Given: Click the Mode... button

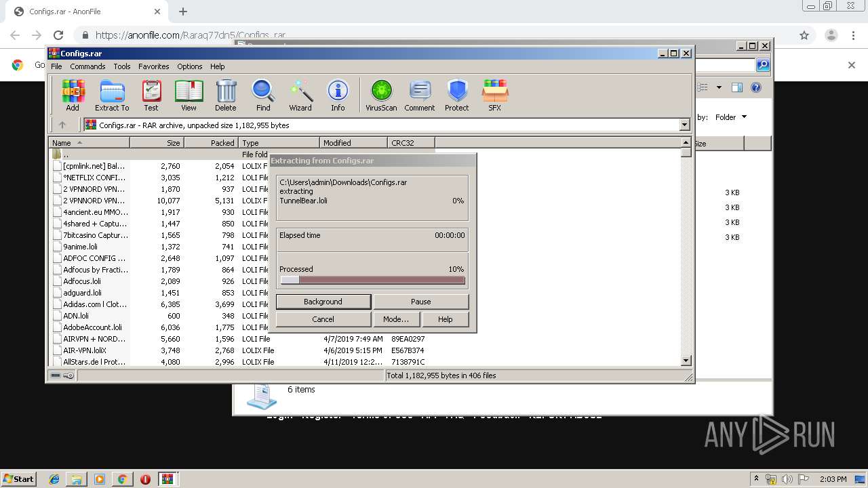Looking at the screenshot, I should 396,319.
